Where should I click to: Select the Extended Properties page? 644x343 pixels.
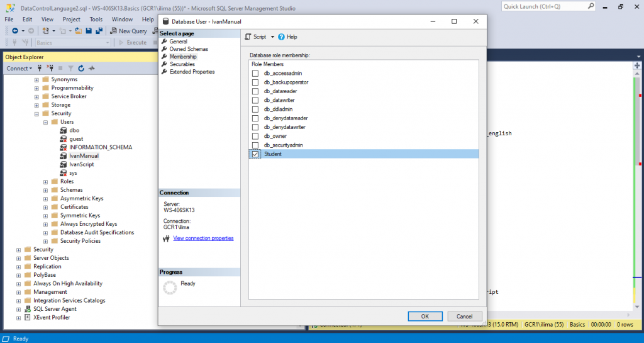192,72
